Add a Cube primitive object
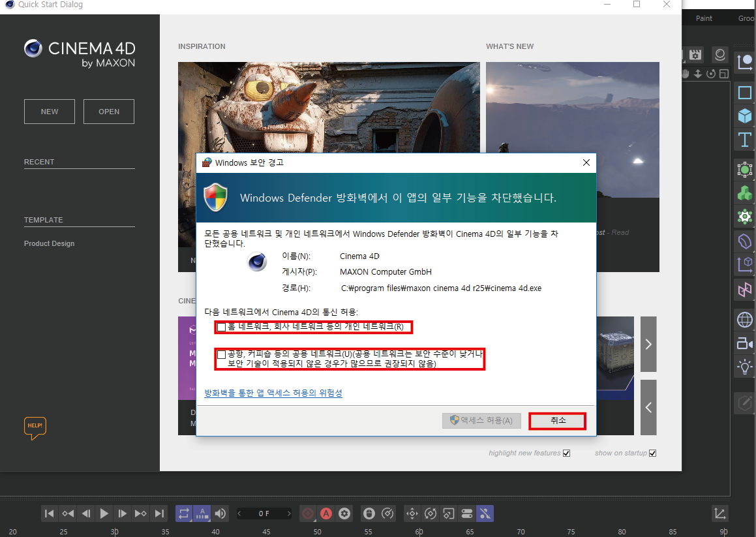This screenshot has height=537, width=756. tap(745, 115)
